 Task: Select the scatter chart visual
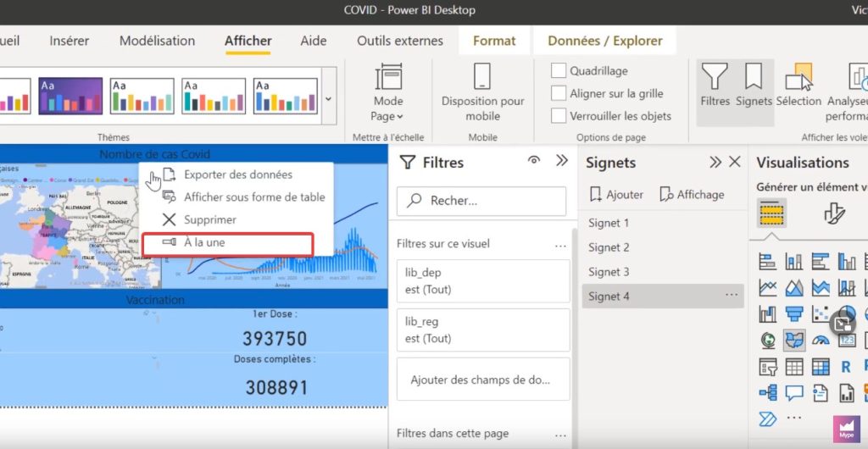[x=821, y=314]
